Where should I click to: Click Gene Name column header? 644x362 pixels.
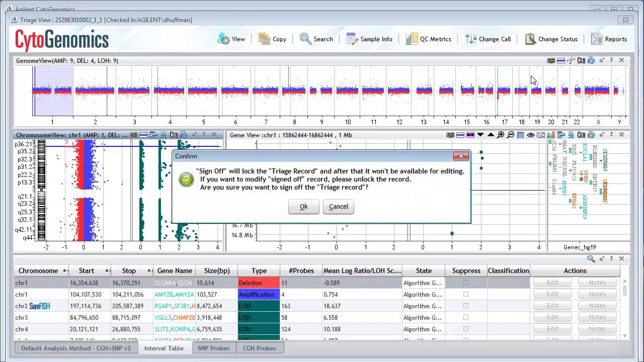coord(175,270)
